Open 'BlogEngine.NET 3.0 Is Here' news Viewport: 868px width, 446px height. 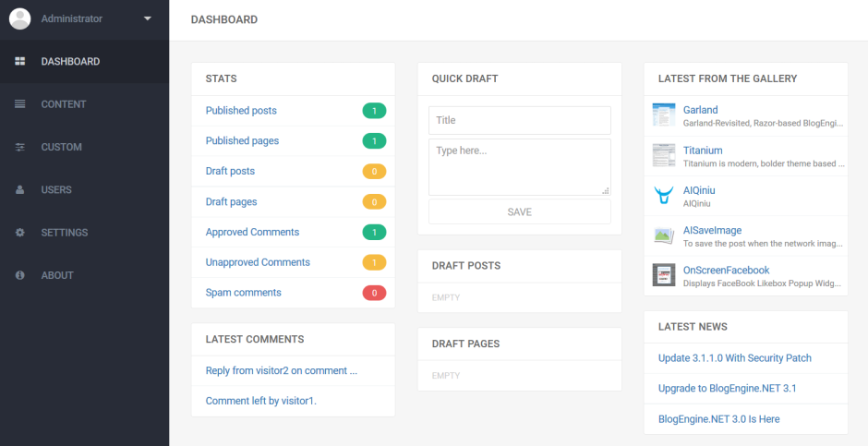[x=718, y=419]
